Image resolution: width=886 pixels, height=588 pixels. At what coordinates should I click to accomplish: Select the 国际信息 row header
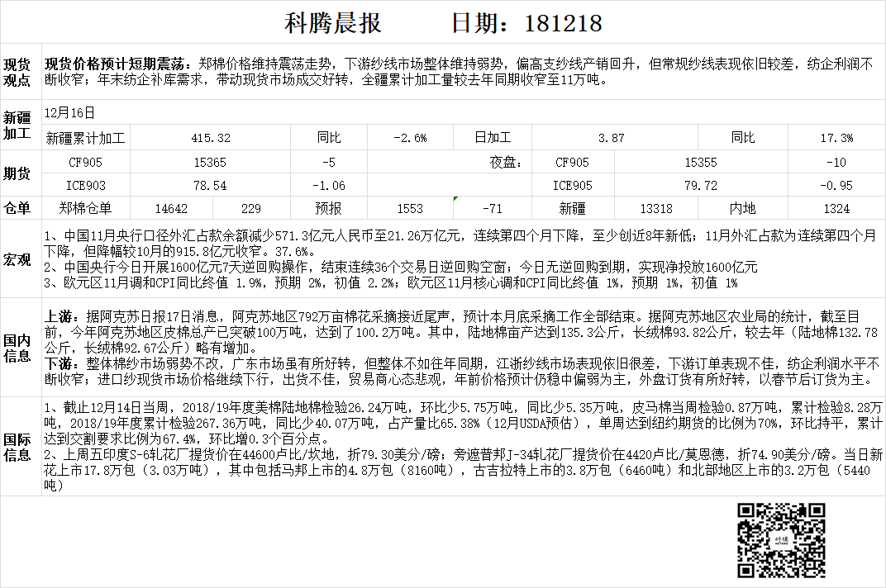pos(18,446)
